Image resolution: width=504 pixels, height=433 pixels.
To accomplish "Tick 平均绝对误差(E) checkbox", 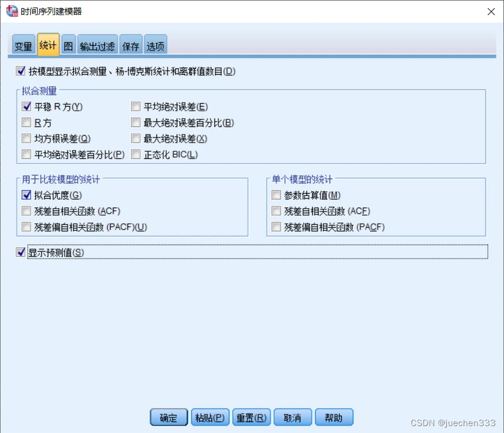I will tap(135, 107).
